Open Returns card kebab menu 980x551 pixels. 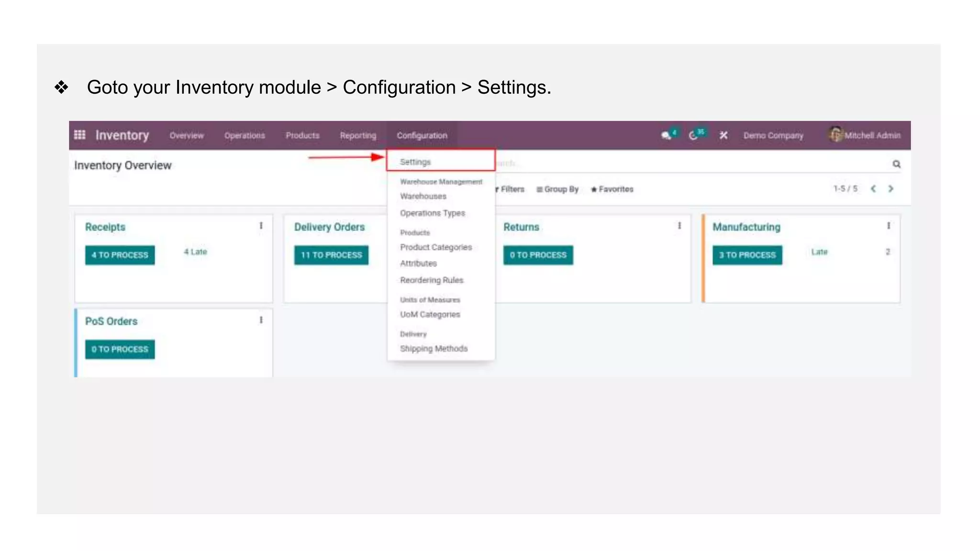pos(679,226)
